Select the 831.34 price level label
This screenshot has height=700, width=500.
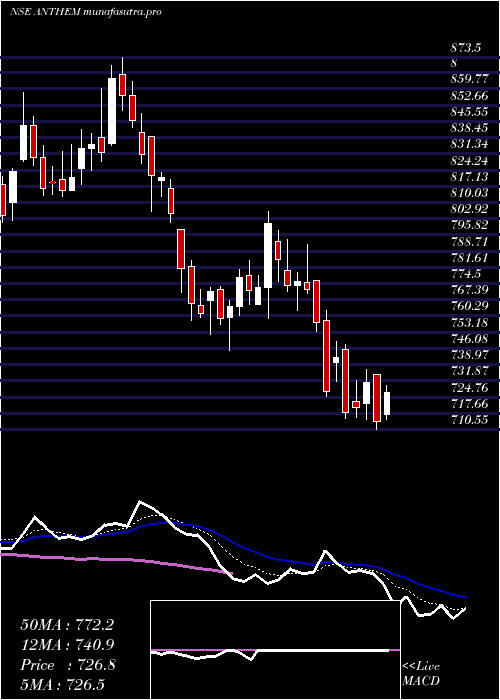point(469,144)
